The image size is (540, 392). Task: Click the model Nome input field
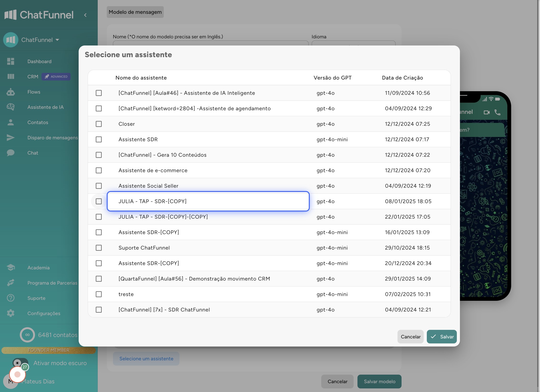[x=211, y=43]
